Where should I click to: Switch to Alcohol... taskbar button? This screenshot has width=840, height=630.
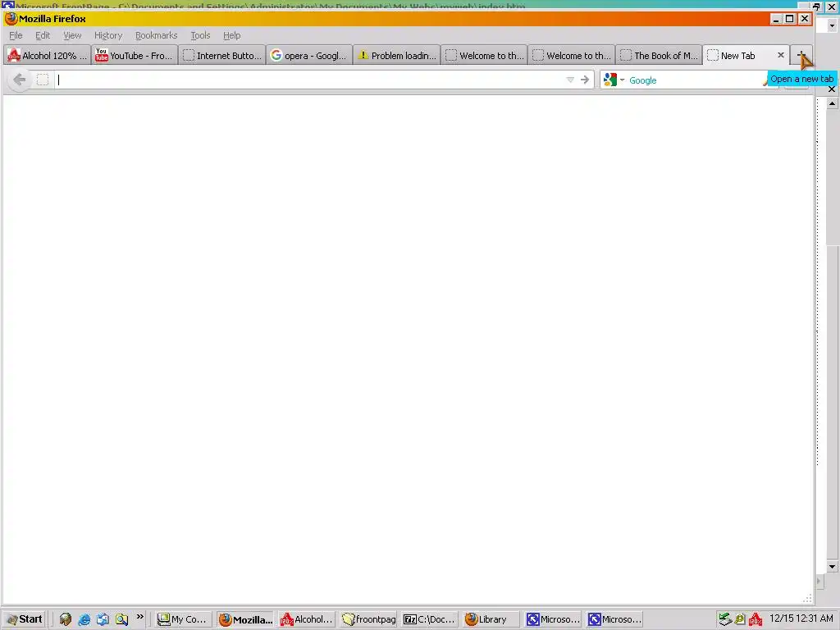tap(307, 619)
